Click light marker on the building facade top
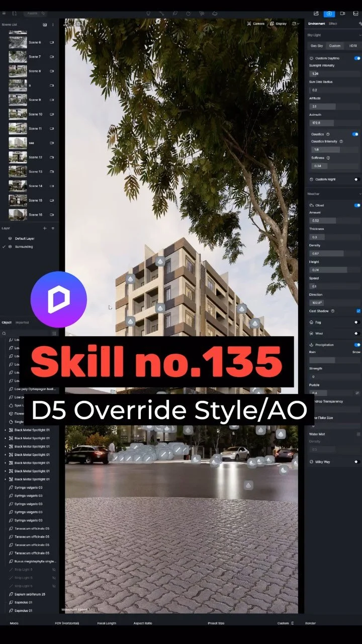This screenshot has width=362, height=644. 160,262
